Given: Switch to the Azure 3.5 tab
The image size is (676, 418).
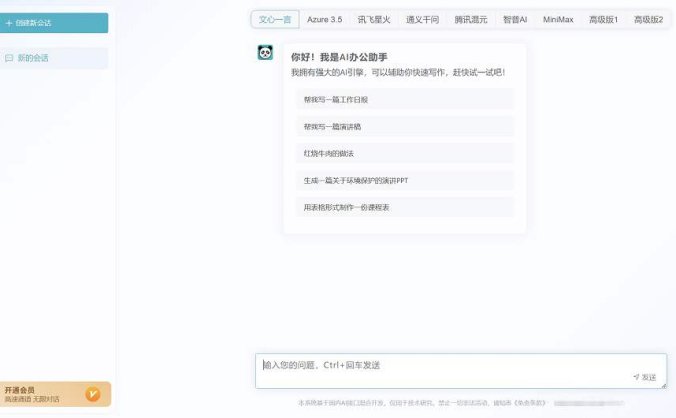Looking at the screenshot, I should [x=325, y=19].
